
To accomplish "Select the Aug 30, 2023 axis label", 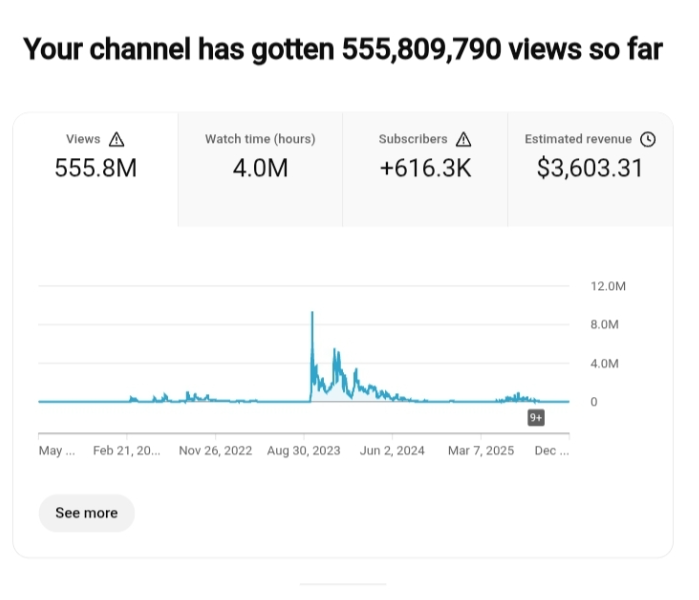I will point(304,451).
